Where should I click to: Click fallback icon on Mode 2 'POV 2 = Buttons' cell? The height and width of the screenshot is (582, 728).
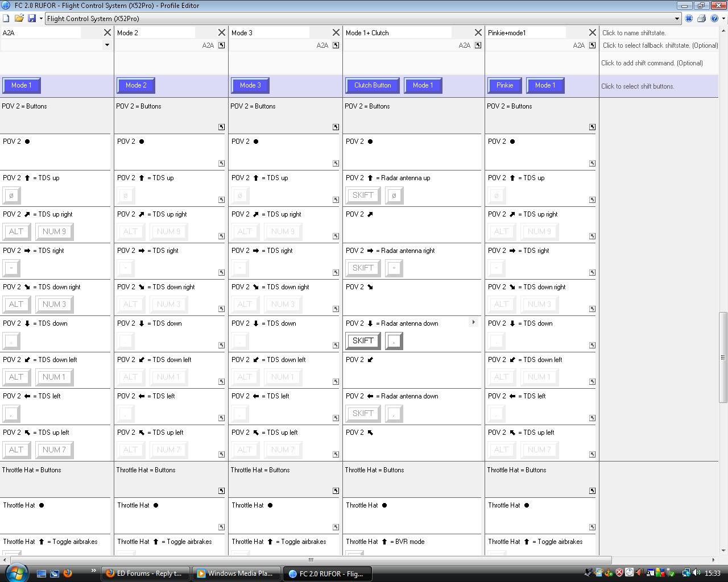(x=221, y=127)
